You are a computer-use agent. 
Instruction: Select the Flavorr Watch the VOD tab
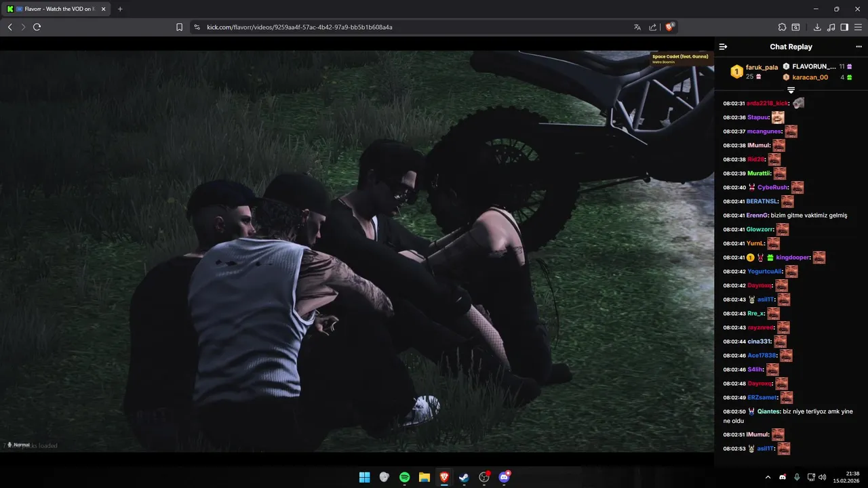point(56,9)
